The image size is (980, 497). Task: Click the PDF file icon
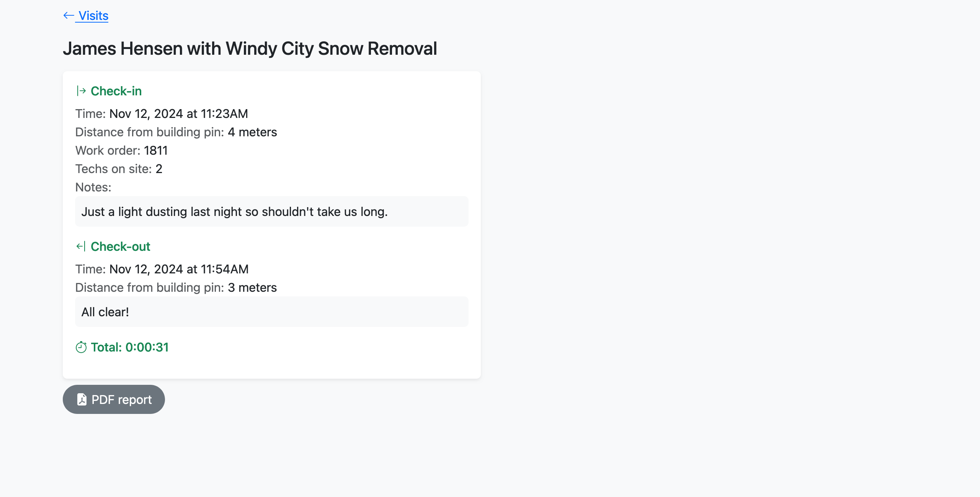pos(82,399)
